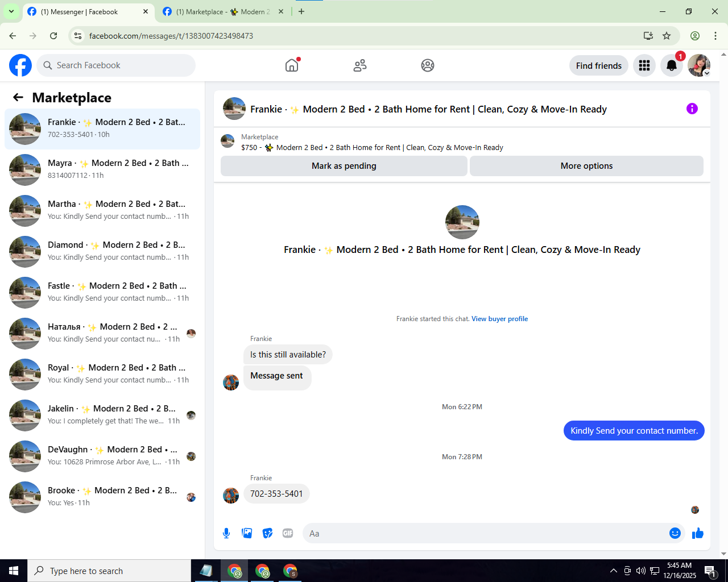728x582 pixels.
Task: Select the Royal conversation
Action: [x=102, y=375]
